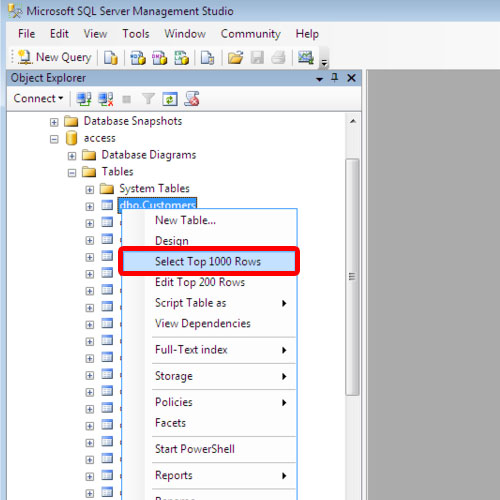Click the Connect Object Explorer icon

[x=84, y=99]
